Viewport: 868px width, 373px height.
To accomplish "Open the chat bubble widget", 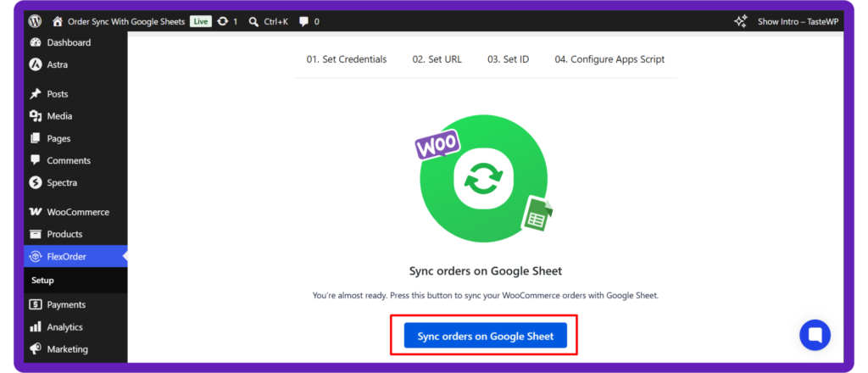I will tap(815, 335).
